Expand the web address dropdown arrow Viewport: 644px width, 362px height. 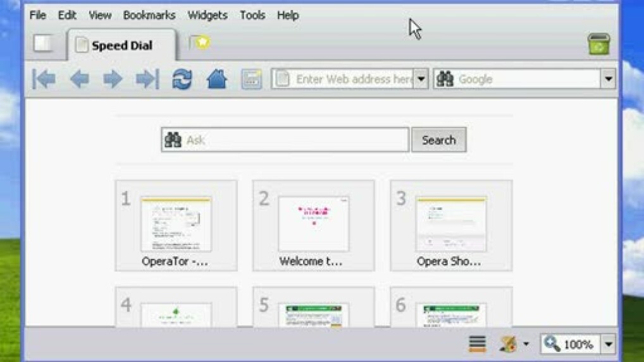421,79
